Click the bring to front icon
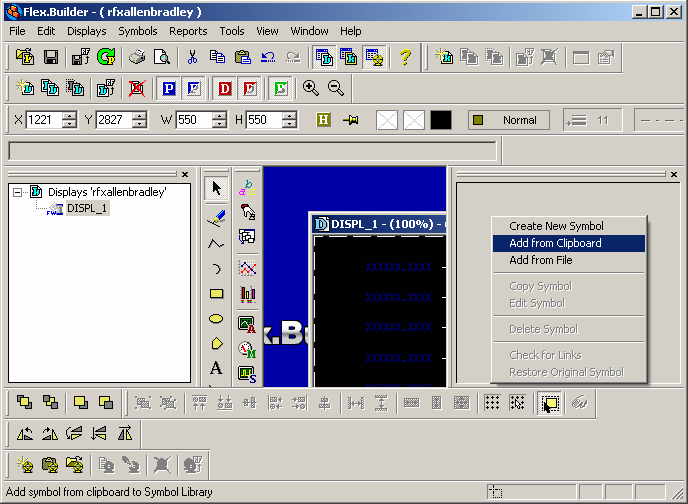 point(24,402)
